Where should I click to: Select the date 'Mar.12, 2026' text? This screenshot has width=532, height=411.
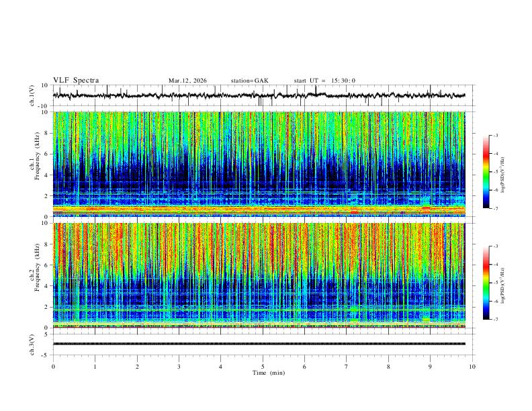[187, 81]
